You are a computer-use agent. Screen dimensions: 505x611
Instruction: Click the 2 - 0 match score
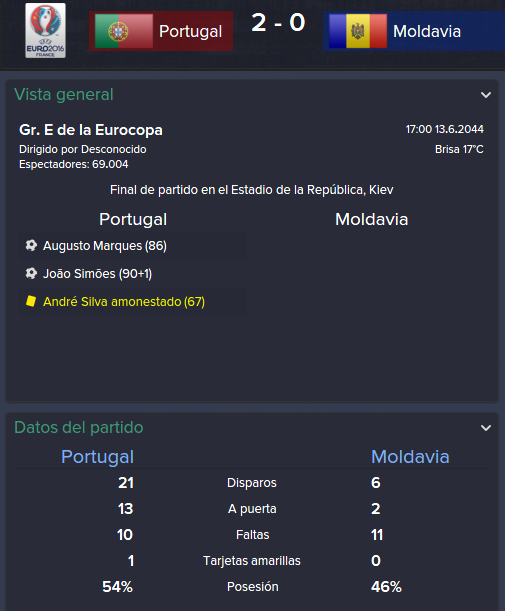point(278,23)
